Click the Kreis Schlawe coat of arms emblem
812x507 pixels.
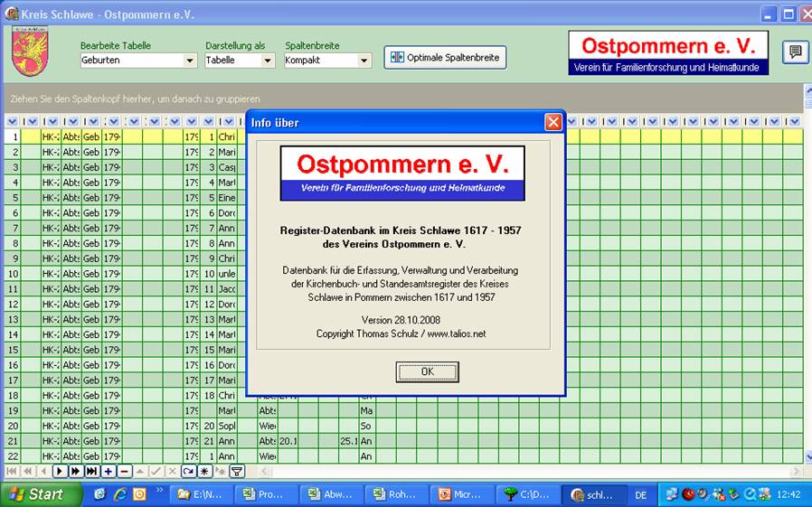pyautogui.click(x=30, y=52)
